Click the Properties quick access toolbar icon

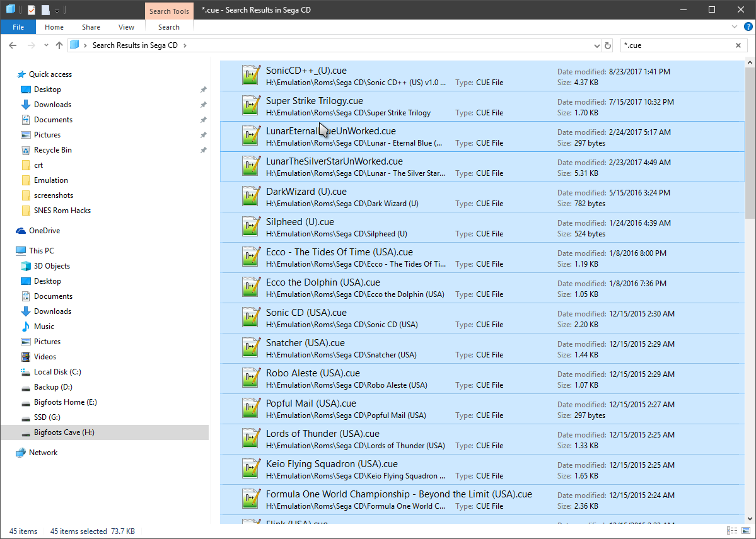click(32, 9)
